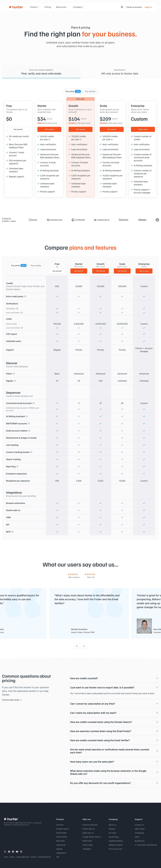161x868 pixels.
Task: Select Pay yearly above the pricing cards
Action: [x=73, y=91]
